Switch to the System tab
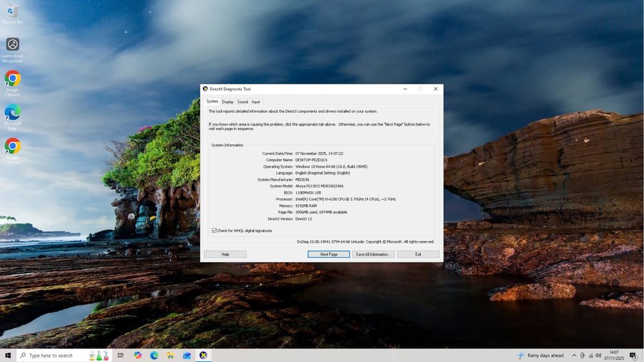Viewport: 644px width, 362px height. (213, 102)
